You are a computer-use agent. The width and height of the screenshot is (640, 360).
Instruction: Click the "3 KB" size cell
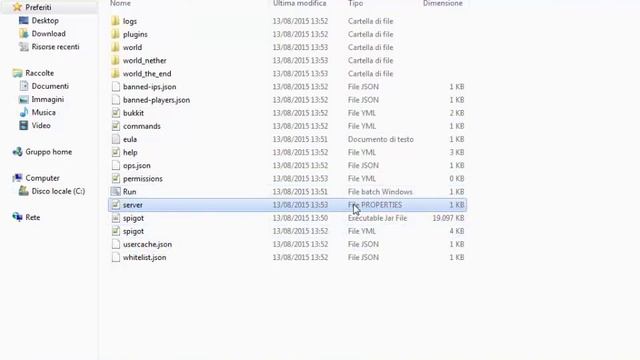click(457, 152)
